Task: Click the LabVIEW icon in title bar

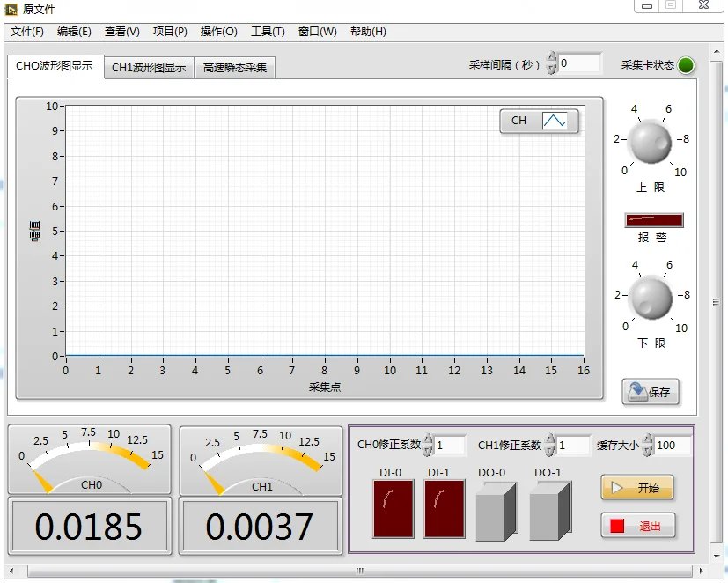Action: pos(11,9)
